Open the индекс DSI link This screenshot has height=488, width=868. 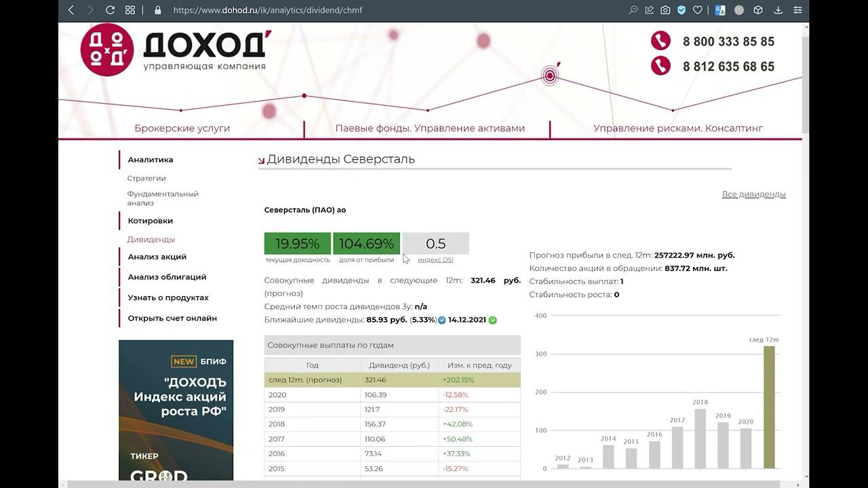click(435, 260)
